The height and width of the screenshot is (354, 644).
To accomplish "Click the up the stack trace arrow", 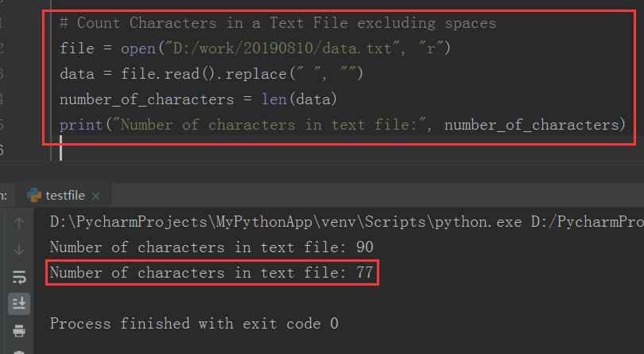I will tap(19, 224).
